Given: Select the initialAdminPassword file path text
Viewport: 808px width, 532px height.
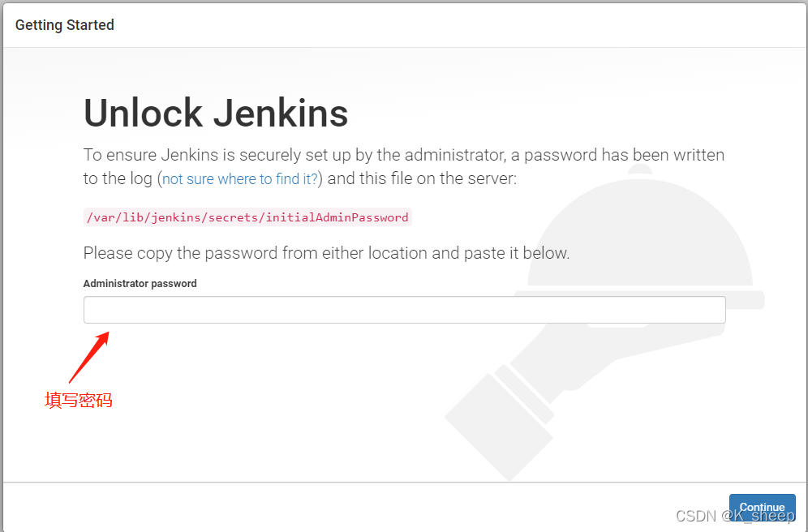Looking at the screenshot, I should pyautogui.click(x=247, y=217).
